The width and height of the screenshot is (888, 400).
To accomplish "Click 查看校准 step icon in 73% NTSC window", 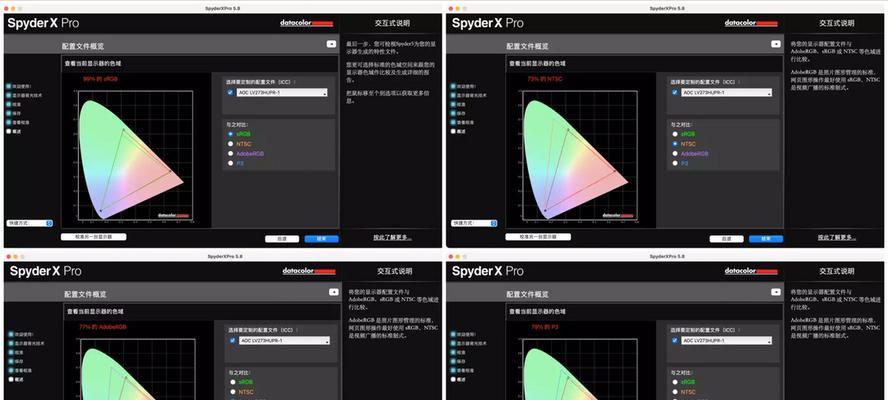I will point(453,122).
